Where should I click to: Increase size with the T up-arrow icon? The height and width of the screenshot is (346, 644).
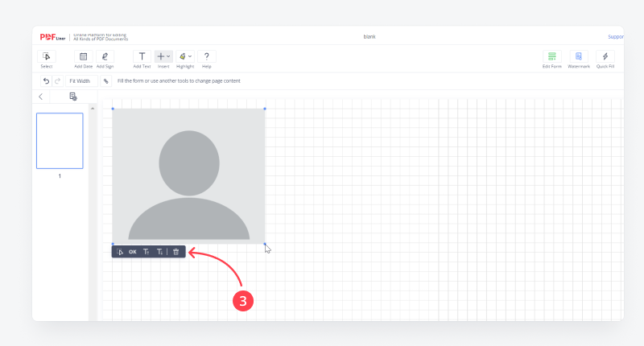147,252
